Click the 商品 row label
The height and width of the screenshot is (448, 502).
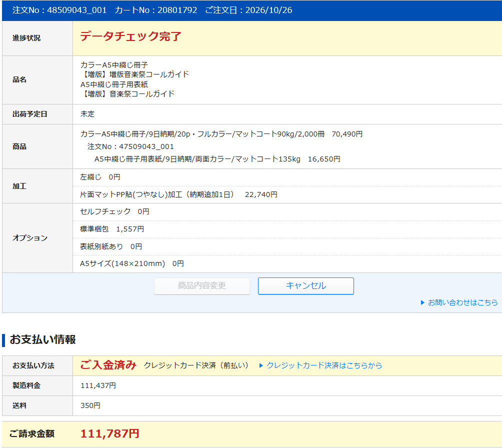(x=19, y=146)
